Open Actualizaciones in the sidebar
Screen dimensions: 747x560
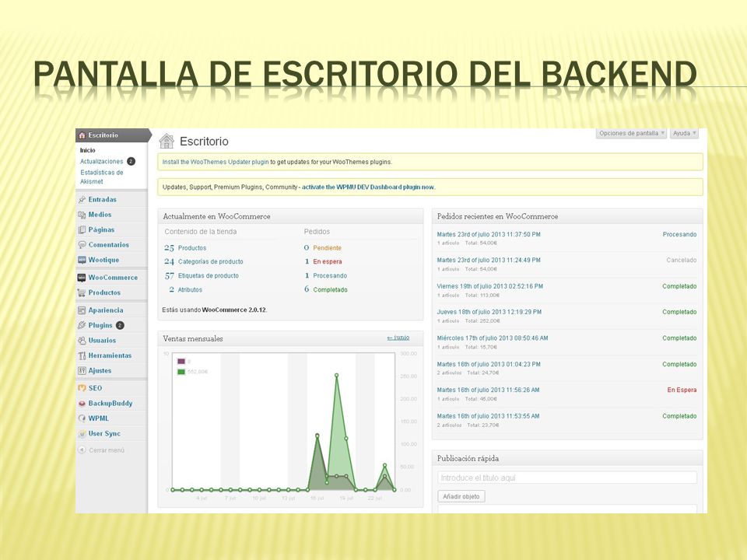tap(101, 162)
